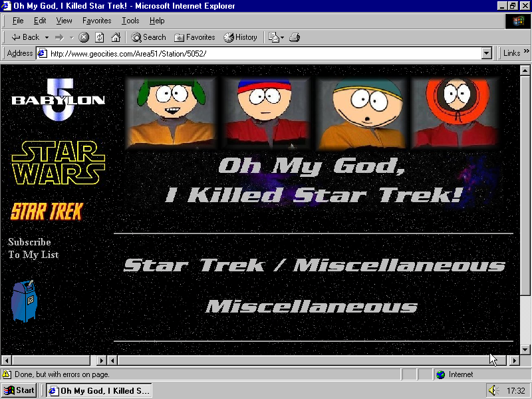The width and height of the screenshot is (532, 399).
Task: Click the Oh My God banner title image
Action: (x=314, y=180)
